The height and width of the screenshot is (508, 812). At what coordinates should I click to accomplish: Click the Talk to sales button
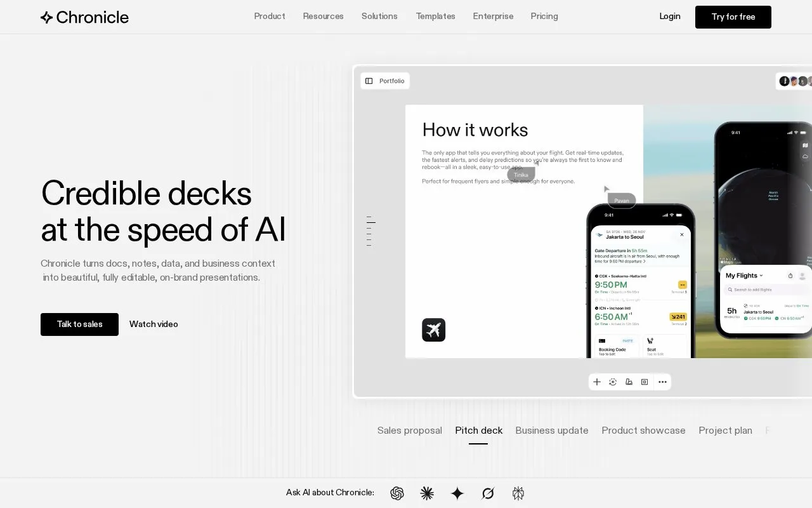point(79,324)
